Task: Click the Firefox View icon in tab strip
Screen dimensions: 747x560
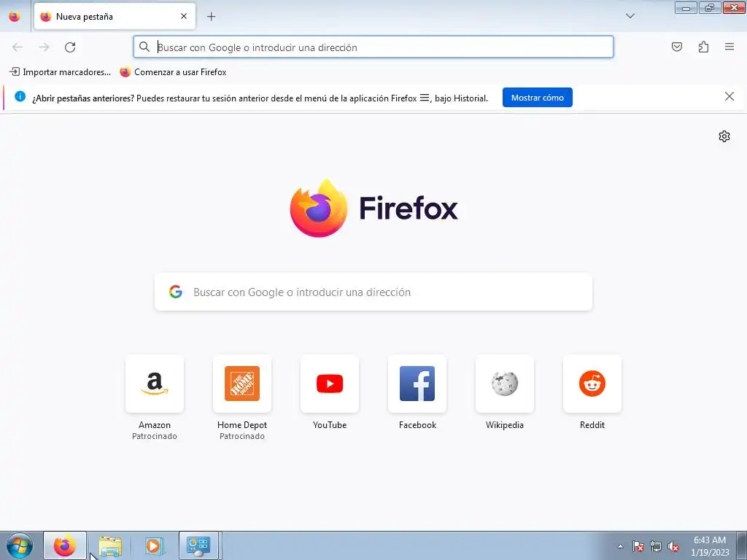Action: click(15, 17)
